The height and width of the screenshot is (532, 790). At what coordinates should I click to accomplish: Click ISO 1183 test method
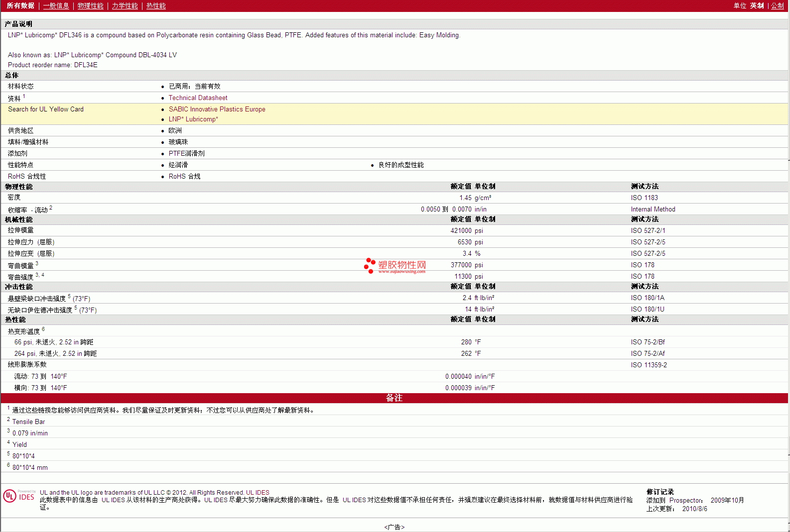(x=644, y=198)
